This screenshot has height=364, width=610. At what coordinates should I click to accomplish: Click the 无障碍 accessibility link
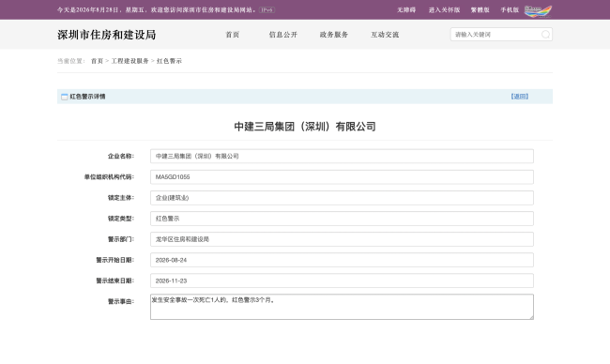coord(406,9)
